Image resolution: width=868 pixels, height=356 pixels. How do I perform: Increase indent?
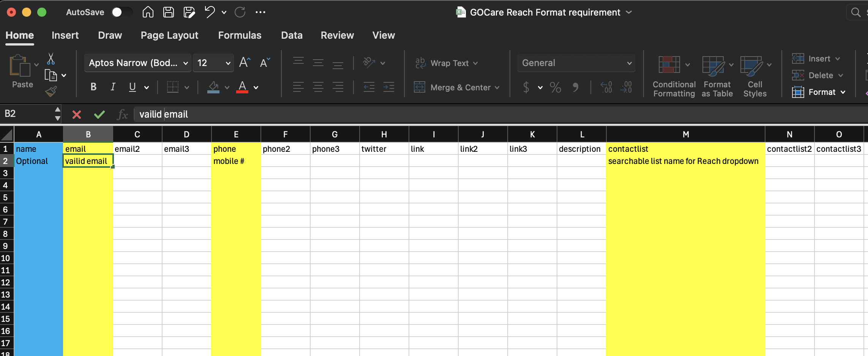389,87
